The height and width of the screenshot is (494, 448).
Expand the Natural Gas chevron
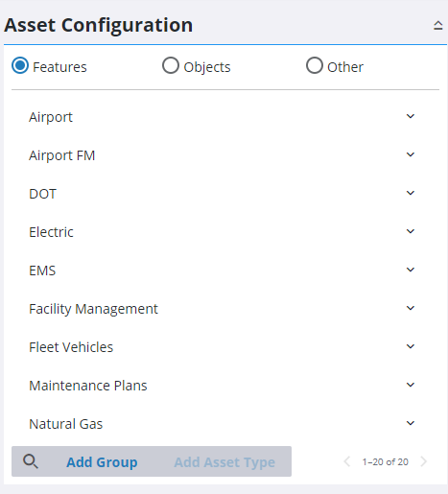pyautogui.click(x=411, y=423)
